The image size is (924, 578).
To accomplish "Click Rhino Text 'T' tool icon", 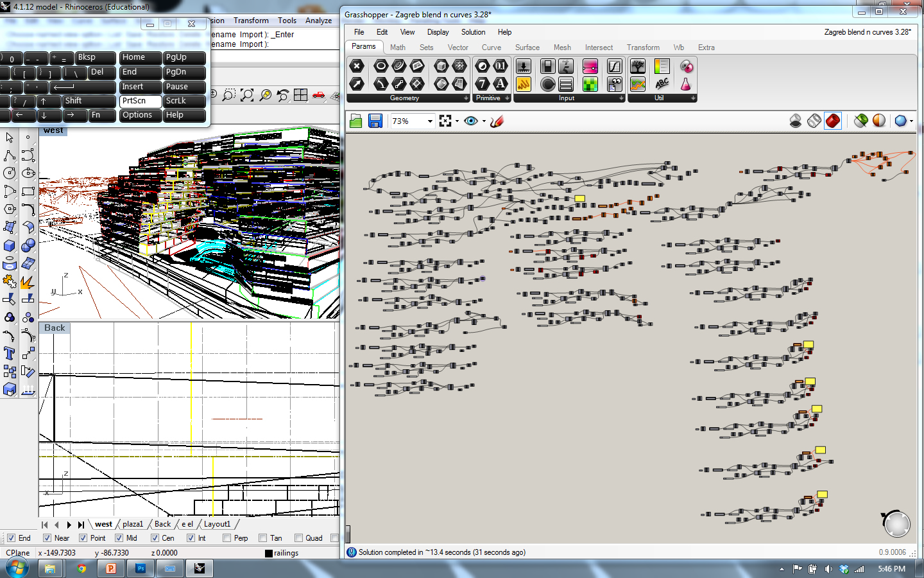I will pos(10,353).
